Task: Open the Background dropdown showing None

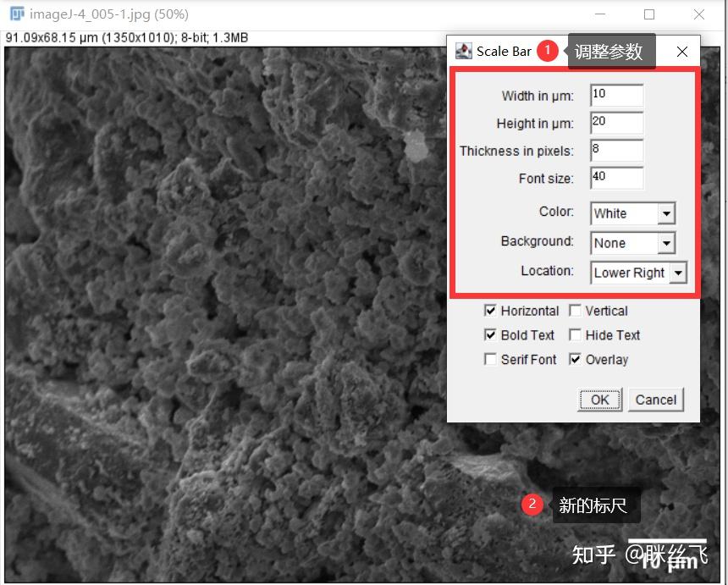Action: pos(631,243)
